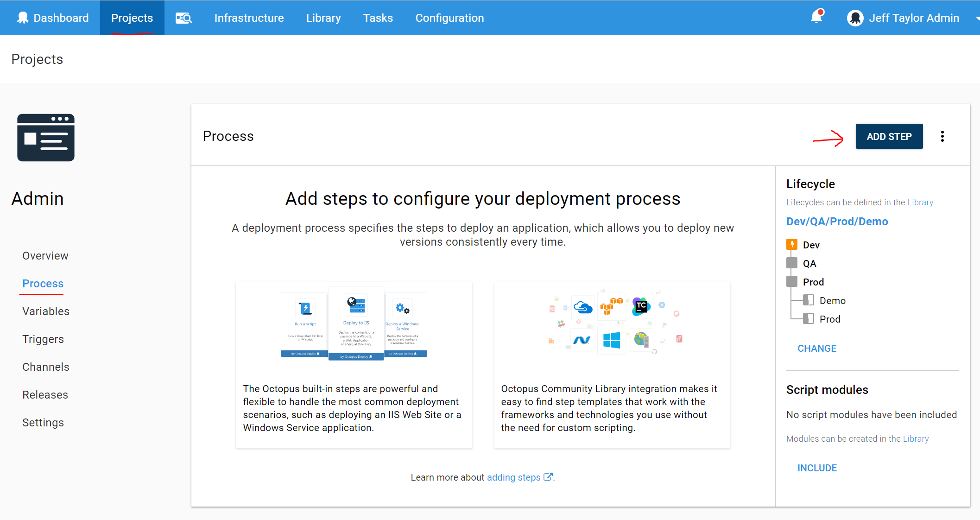Click the Demo environment box icon

coord(809,300)
